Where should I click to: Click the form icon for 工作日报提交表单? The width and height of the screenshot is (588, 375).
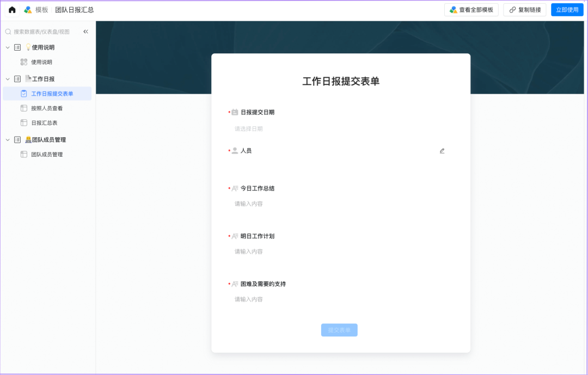24,94
